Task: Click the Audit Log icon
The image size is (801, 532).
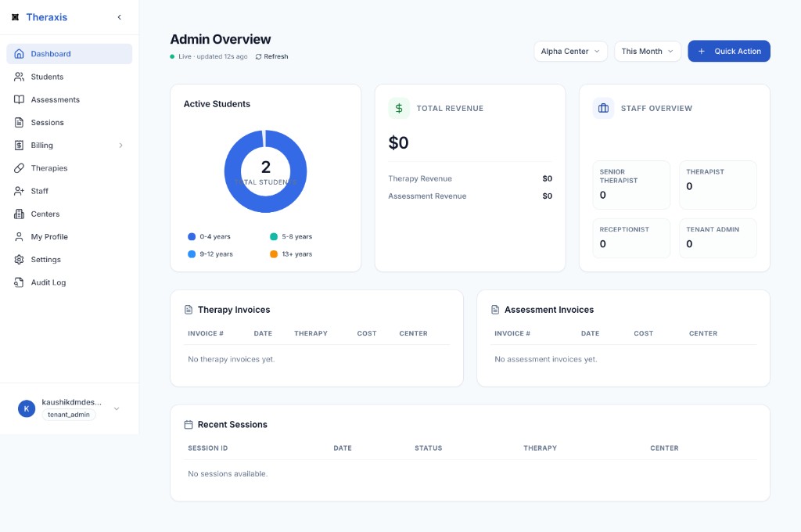Action: click(x=19, y=282)
